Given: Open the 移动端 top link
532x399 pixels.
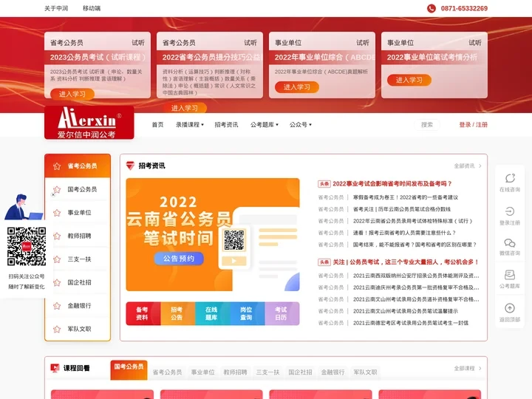Looking at the screenshot, I should (92, 8).
